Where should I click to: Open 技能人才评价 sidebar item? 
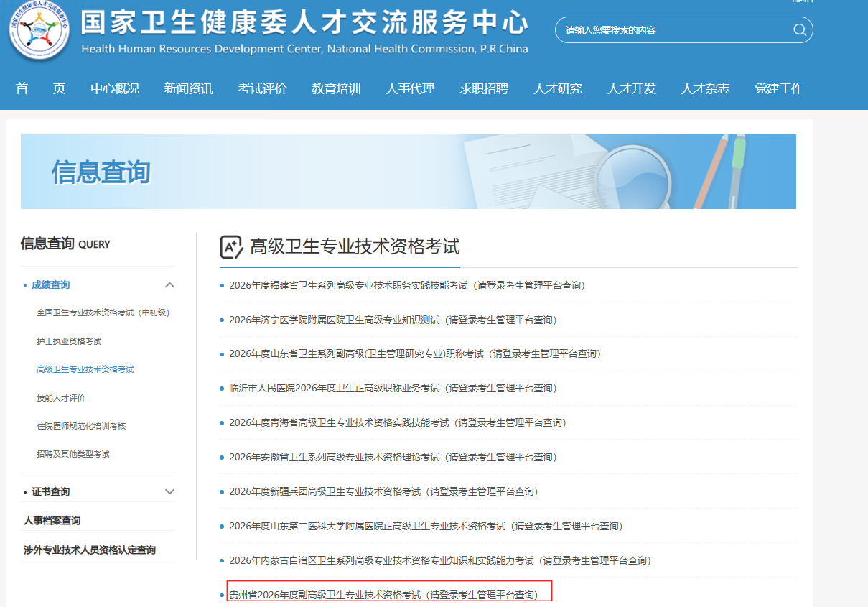61,398
